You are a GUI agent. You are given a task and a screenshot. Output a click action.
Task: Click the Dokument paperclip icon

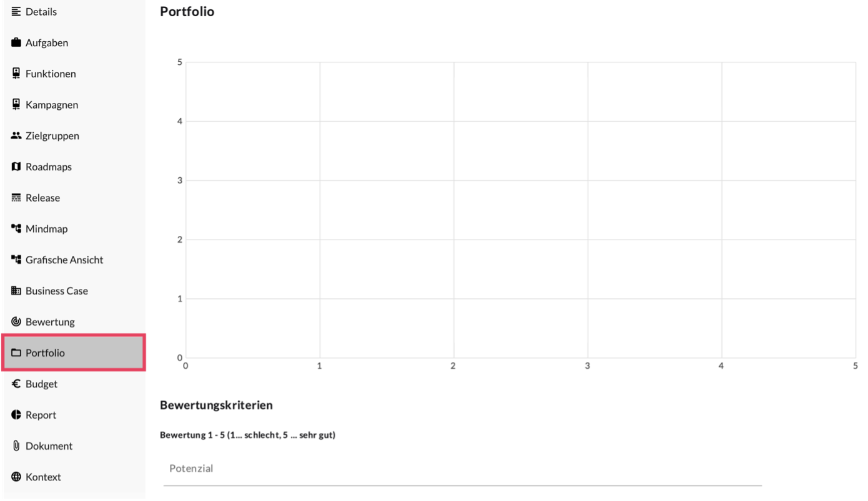click(x=16, y=446)
